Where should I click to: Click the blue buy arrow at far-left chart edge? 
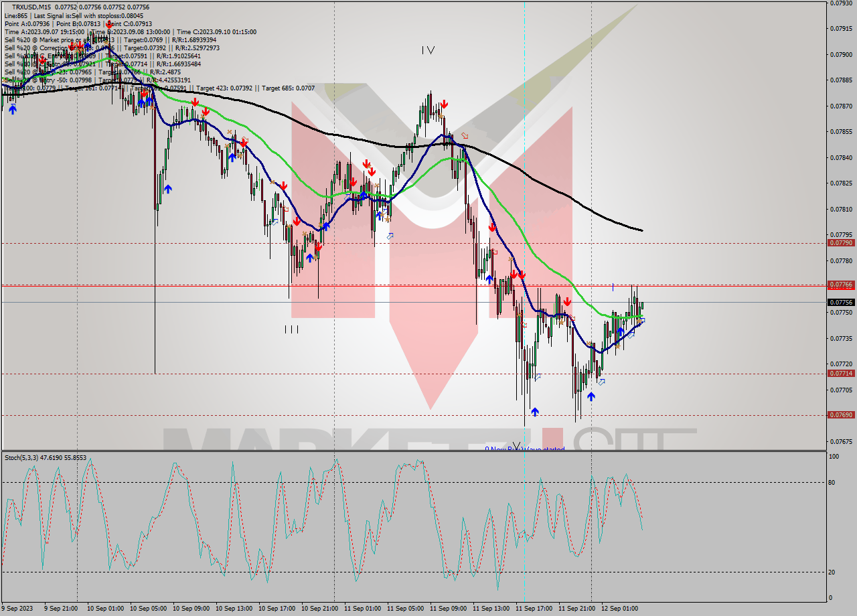13,110
